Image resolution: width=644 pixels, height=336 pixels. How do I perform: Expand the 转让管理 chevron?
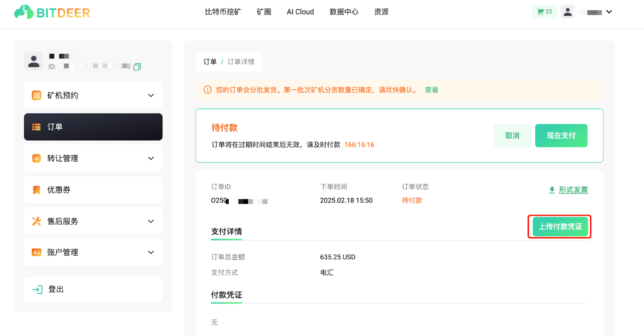click(151, 159)
